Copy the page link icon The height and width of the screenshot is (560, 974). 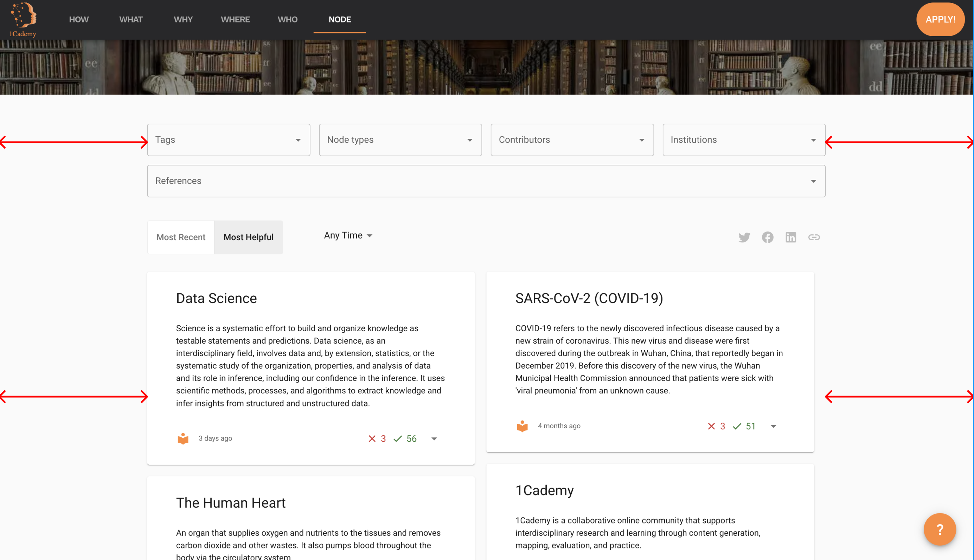click(814, 237)
